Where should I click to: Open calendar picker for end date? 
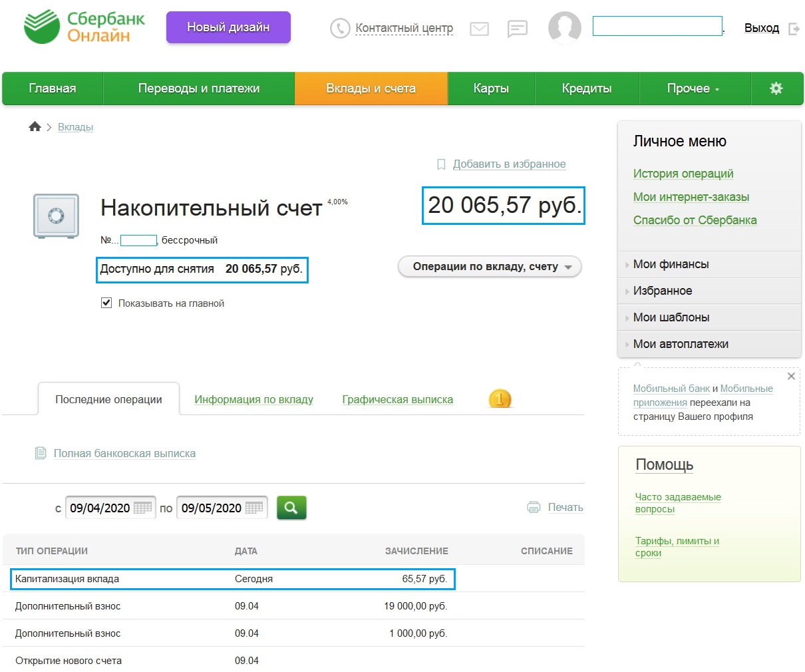pyautogui.click(x=254, y=508)
